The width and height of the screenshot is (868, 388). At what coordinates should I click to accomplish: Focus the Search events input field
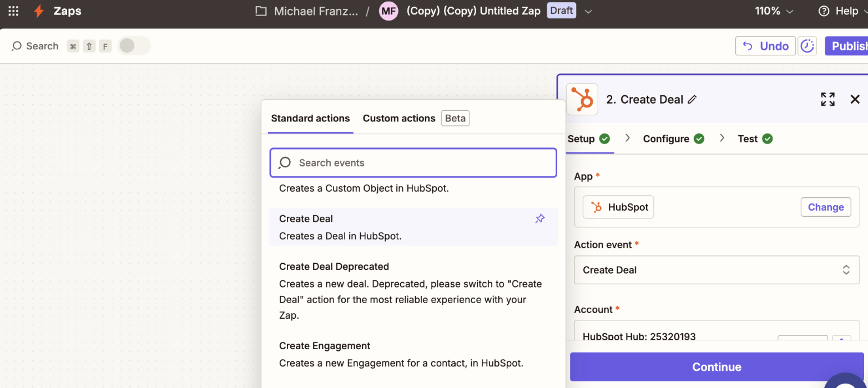pos(413,162)
